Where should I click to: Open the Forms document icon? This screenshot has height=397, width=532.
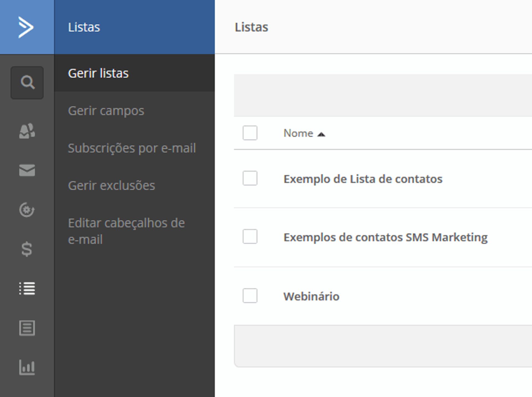[27, 328]
